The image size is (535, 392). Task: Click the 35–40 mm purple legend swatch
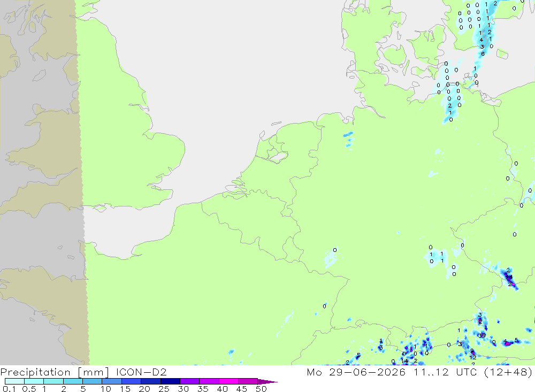pyautogui.click(x=209, y=381)
